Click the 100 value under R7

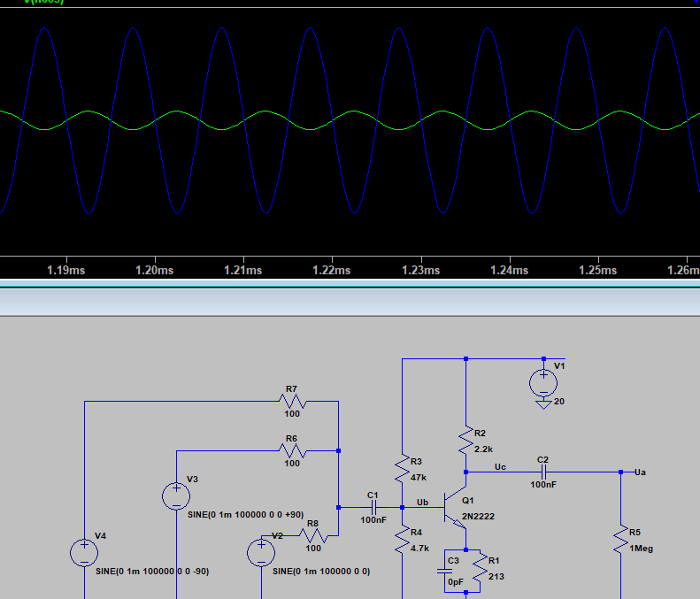point(292,414)
